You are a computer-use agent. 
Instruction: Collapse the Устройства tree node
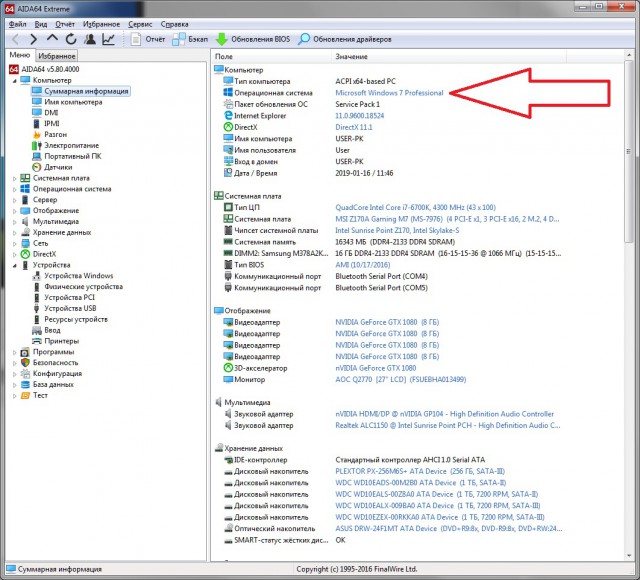[15, 265]
